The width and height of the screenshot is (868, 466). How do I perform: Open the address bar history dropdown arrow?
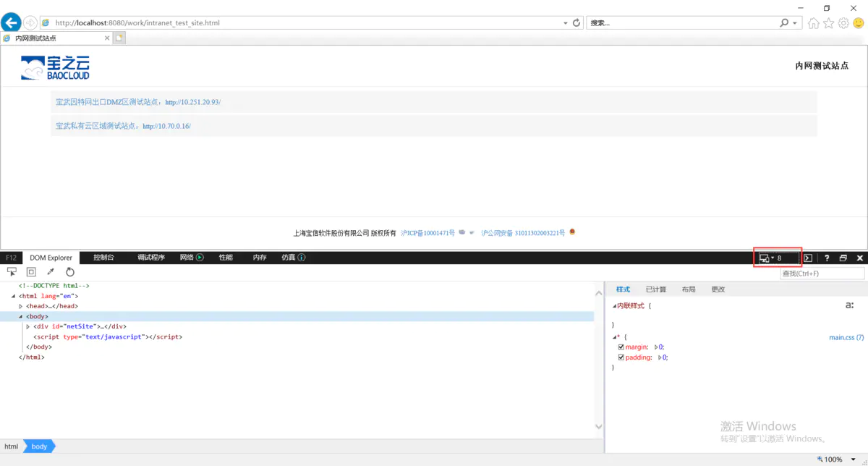(566, 23)
